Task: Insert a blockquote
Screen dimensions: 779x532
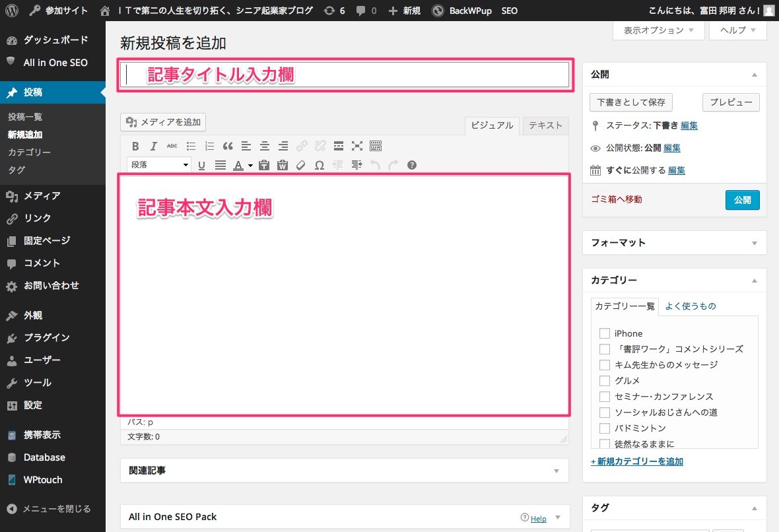Action: [228, 146]
